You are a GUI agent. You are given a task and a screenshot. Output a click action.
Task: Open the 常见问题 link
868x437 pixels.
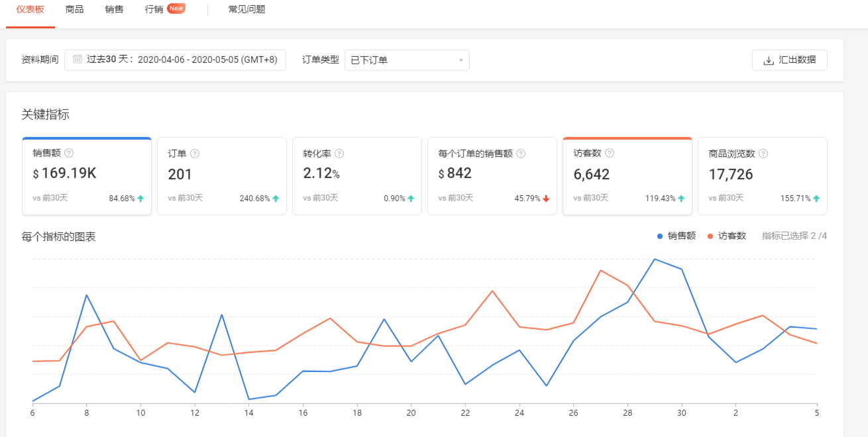point(246,9)
